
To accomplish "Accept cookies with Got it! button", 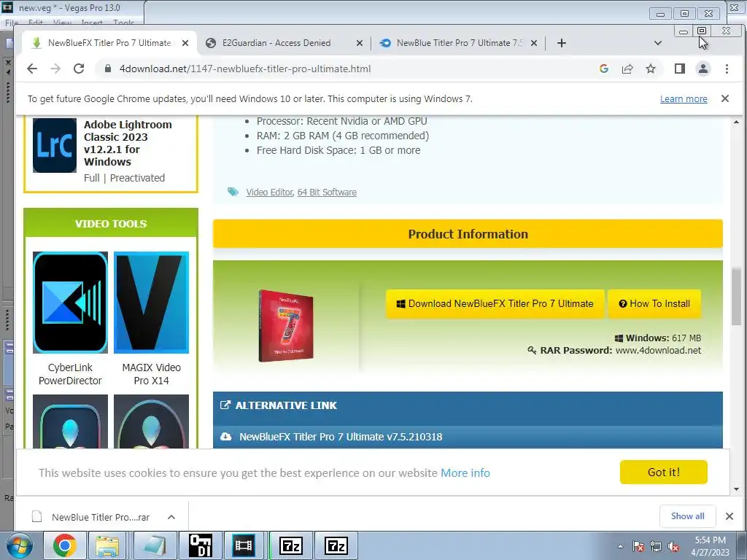I will click(x=663, y=472).
